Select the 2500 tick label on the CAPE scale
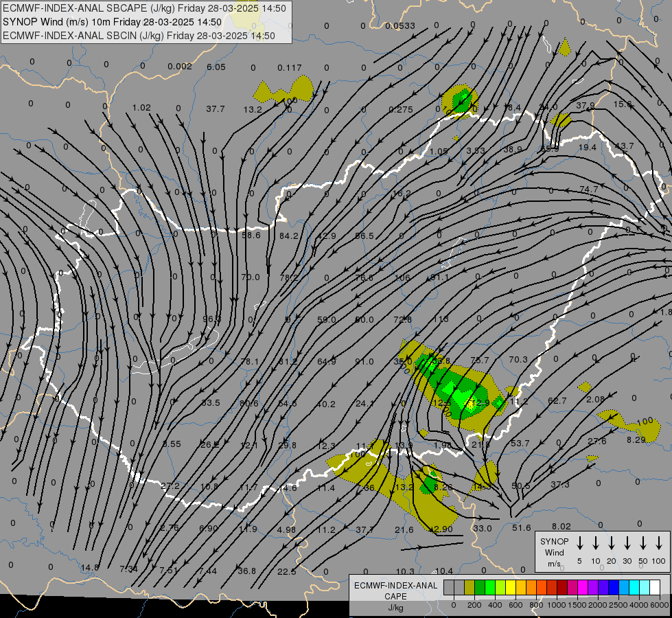672x618 pixels. coord(618,605)
